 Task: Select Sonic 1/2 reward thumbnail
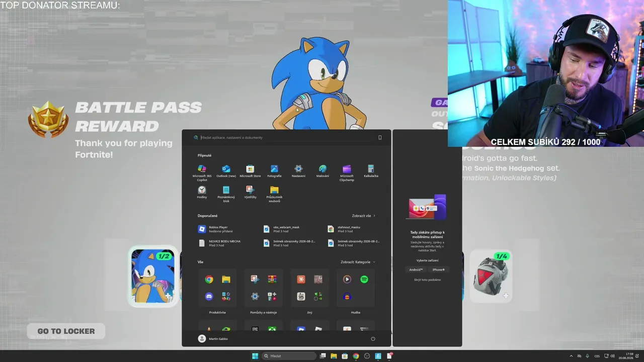coord(153,276)
